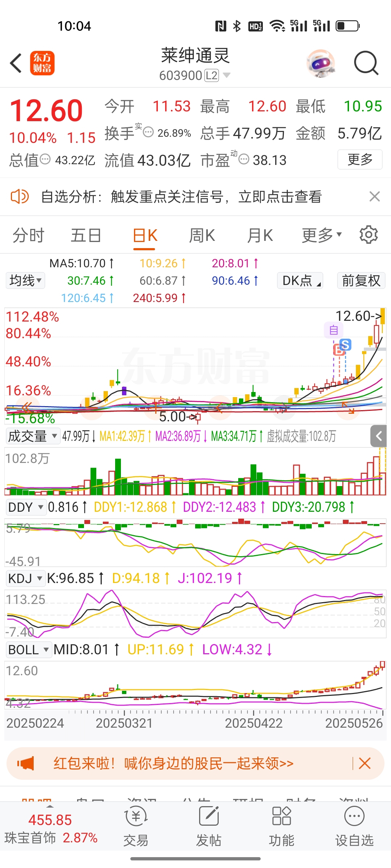Tap the 换手 info bubble icon
Screen dimensions: 391x868
click(x=148, y=132)
